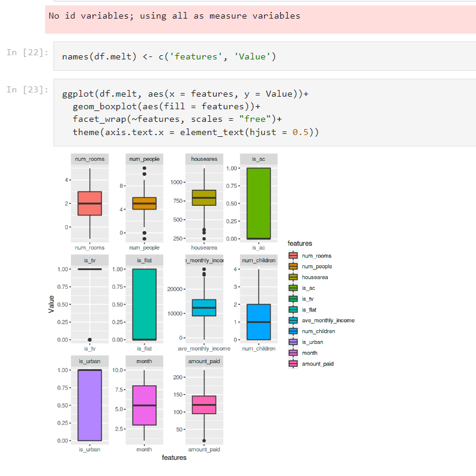The height and width of the screenshot is (476, 476).
Task: Click the 'Value' y-axis title
Action: point(51,304)
